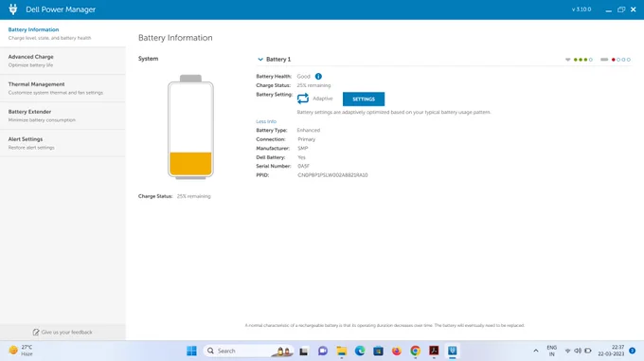Click the red charge level indicator dot
644x361 pixels.
pyautogui.click(x=613, y=60)
